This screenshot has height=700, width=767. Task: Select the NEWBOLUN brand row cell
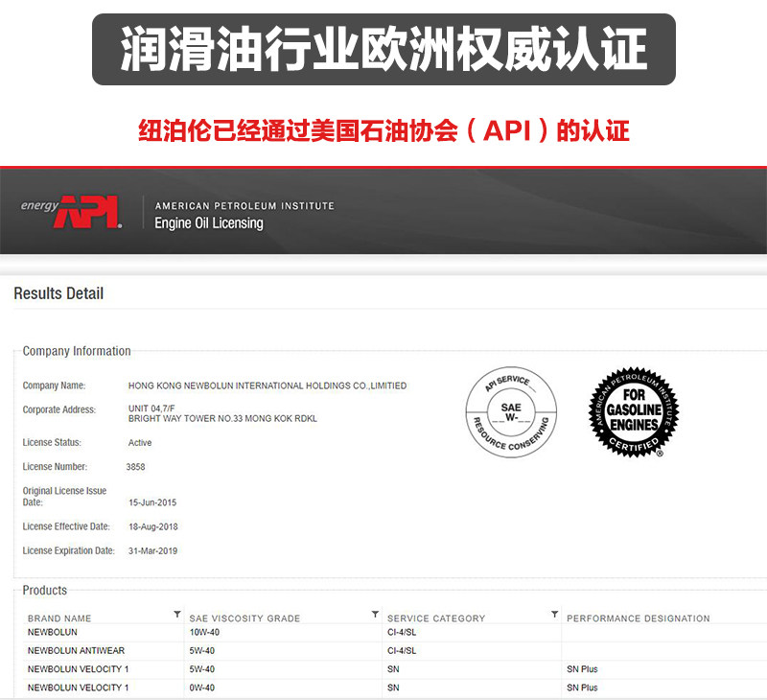[x=53, y=633]
